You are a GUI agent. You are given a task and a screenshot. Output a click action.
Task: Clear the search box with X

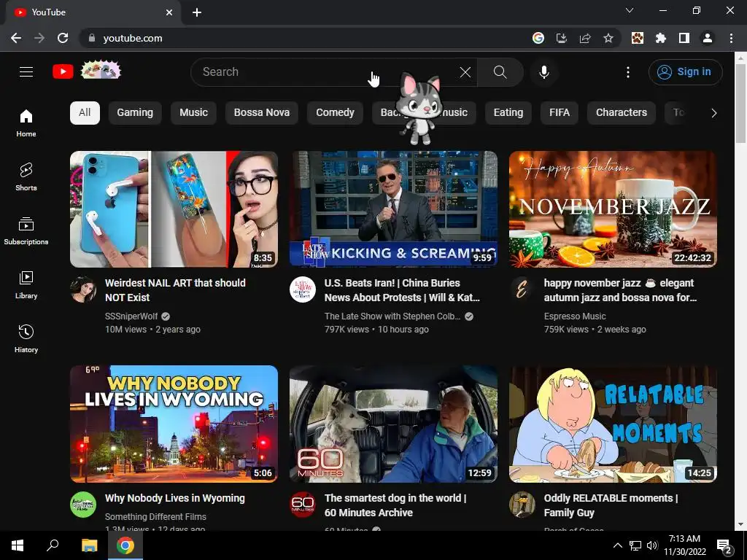click(465, 72)
